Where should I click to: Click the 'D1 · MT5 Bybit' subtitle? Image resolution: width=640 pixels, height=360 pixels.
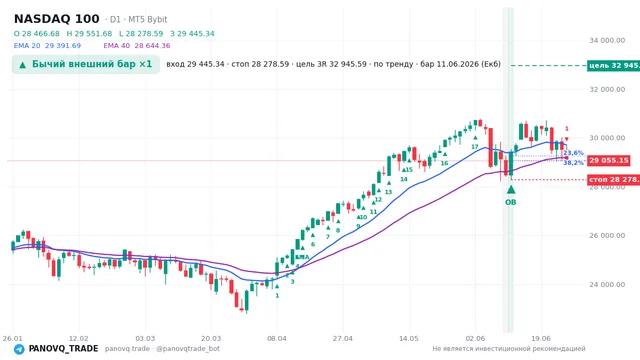pyautogui.click(x=138, y=20)
